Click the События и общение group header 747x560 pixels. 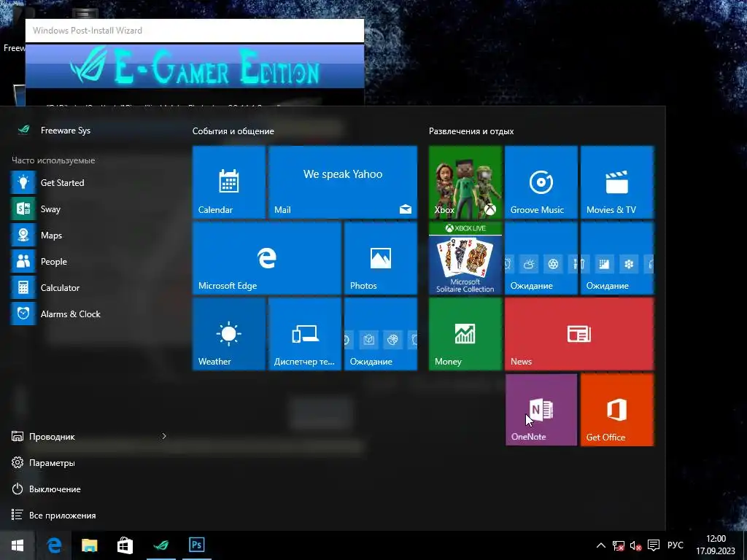coord(233,131)
